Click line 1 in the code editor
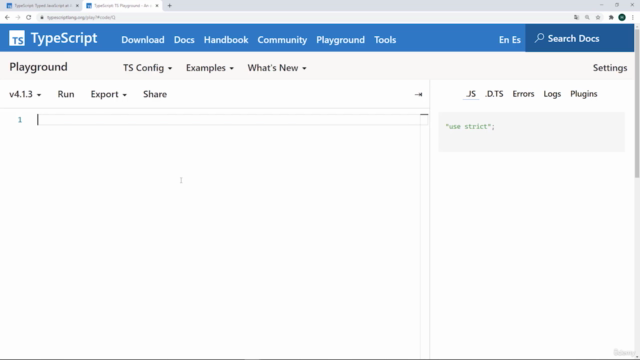Screen dimensions: 640x360 [229, 120]
